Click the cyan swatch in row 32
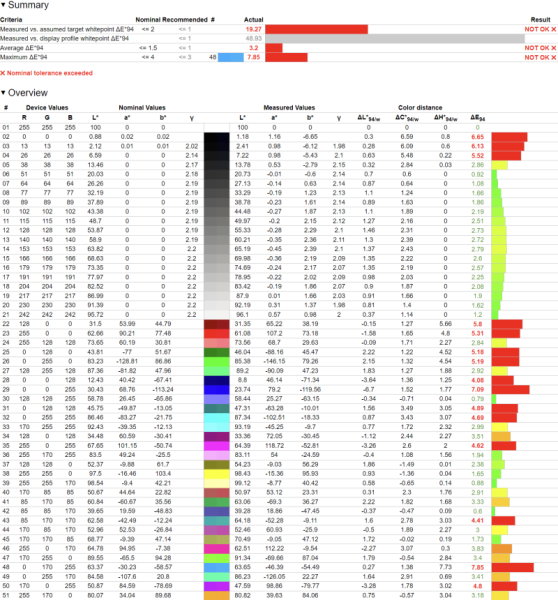558x600 pixels. [x=217, y=417]
